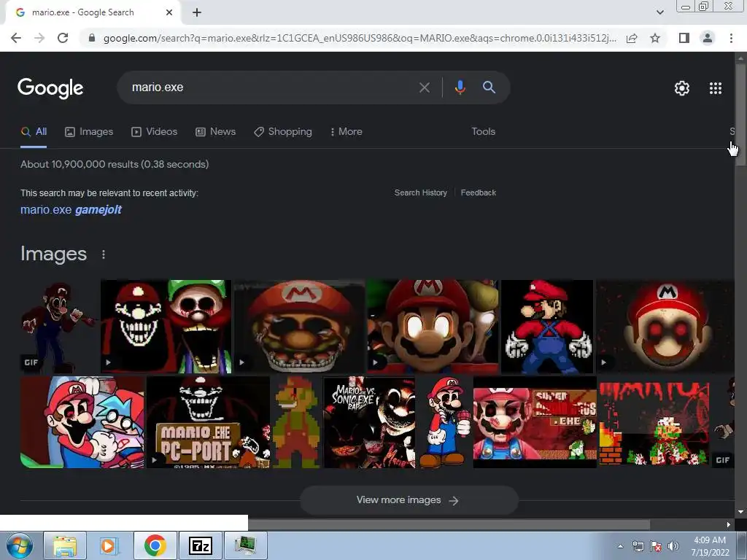Open the Chrome side panel
Screen dimensions: 747x560
click(x=684, y=38)
